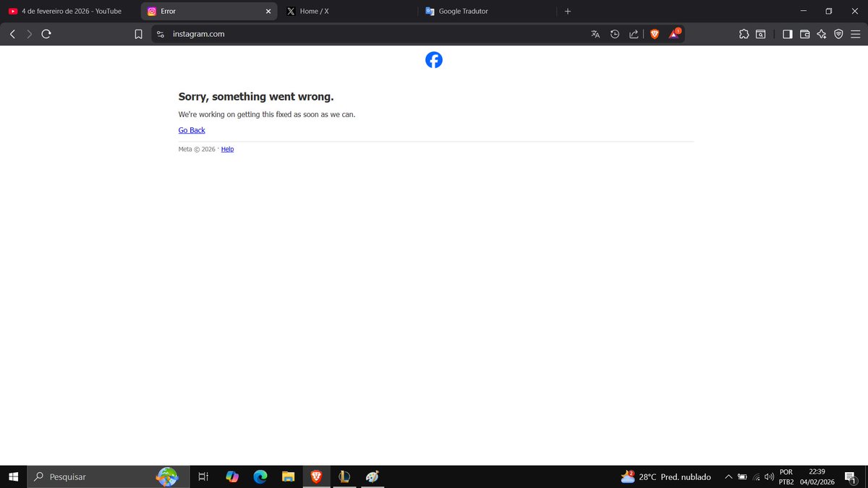Screen dimensions: 868x488
Task: Open site settings icon beside instagram.com
Action: [x=161, y=34]
